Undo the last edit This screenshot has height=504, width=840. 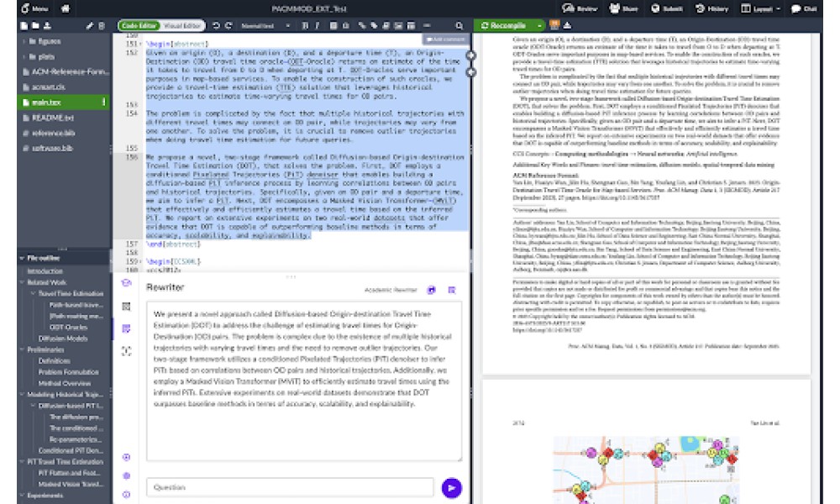click(x=216, y=25)
